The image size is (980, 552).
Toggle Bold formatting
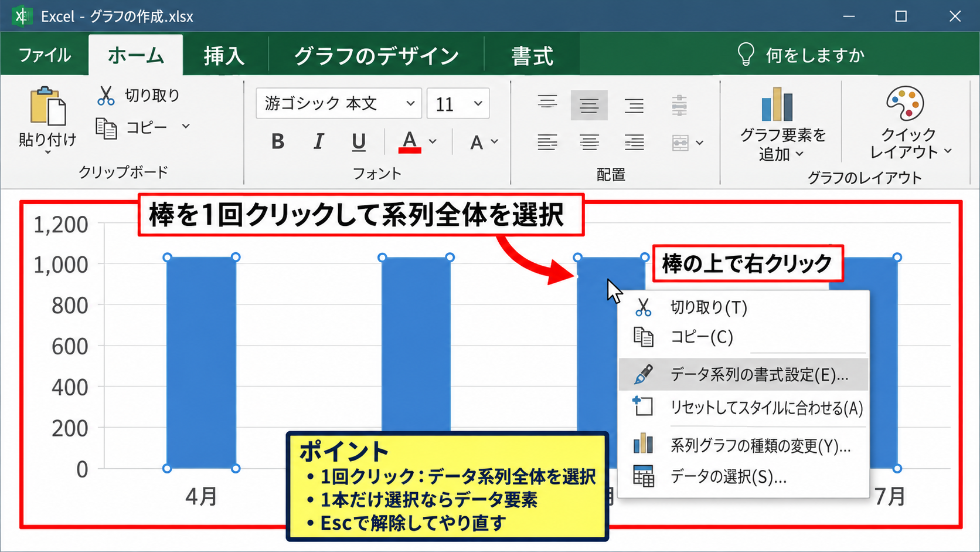coord(278,141)
